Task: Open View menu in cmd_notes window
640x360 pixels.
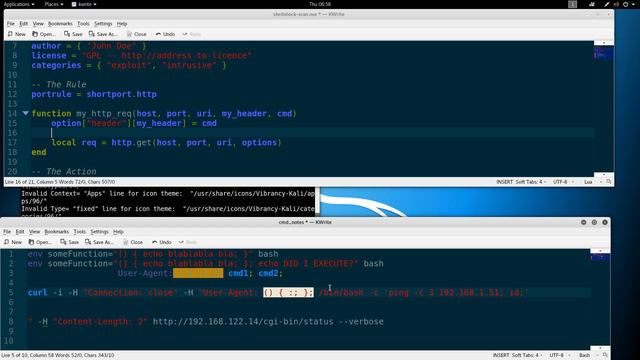Action: (34, 231)
